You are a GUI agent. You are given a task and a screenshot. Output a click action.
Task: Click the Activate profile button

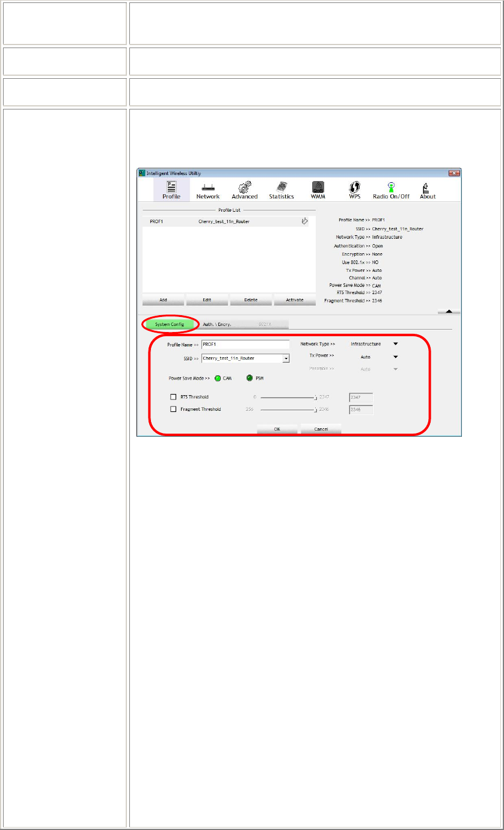click(295, 300)
